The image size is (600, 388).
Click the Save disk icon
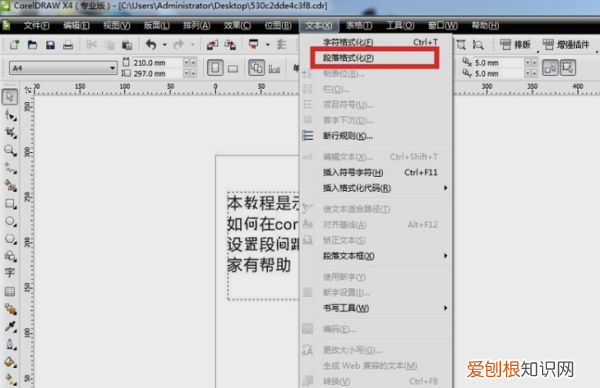tap(50, 45)
